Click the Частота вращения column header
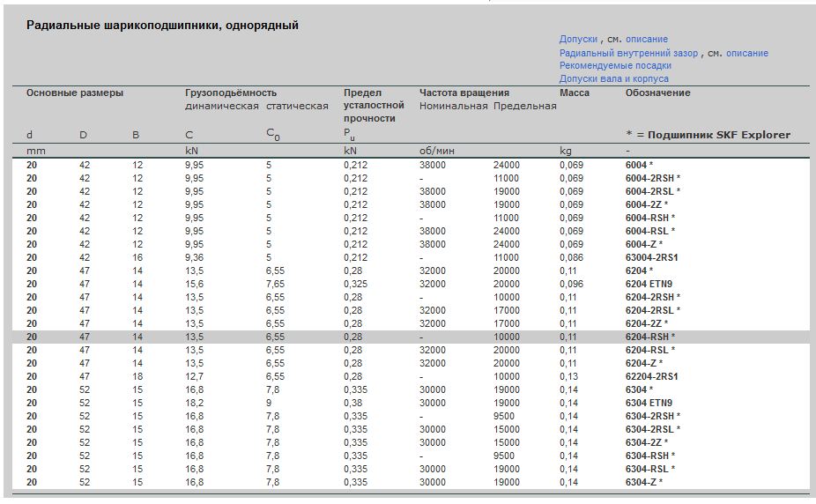This screenshot has height=504, width=816. coord(464,93)
